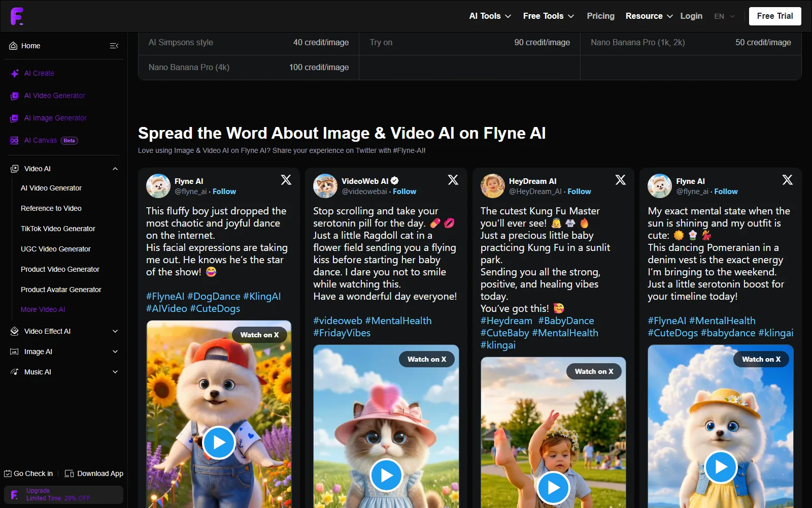812x508 pixels.
Task: Play the Ragdoll cat flower field video
Action: point(386,475)
